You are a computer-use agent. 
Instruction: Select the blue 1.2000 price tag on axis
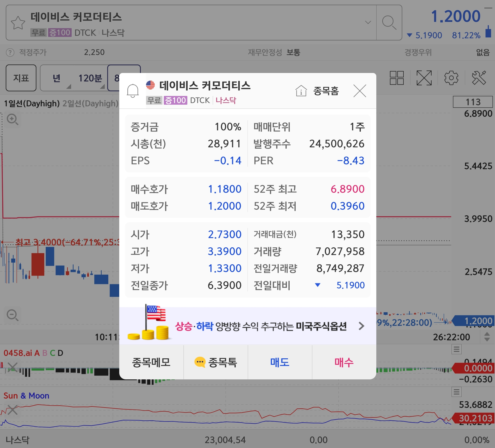[473, 321]
